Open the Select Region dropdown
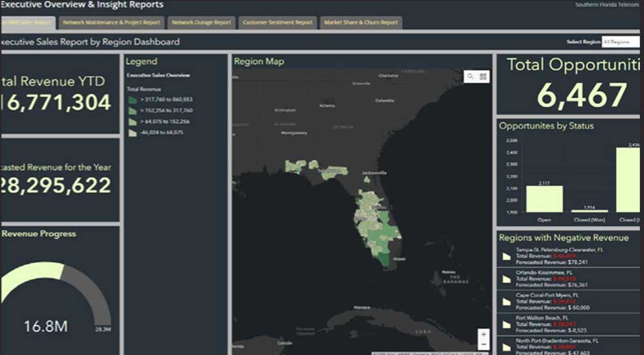Viewport: 644px width, 355px height. pos(620,42)
